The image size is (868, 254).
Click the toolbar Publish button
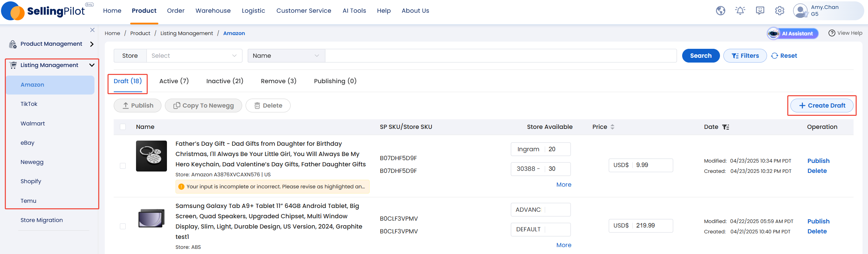[x=137, y=106]
